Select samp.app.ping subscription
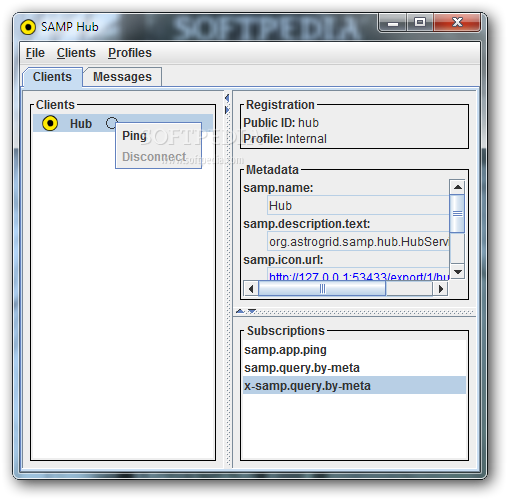 pyautogui.click(x=354, y=350)
